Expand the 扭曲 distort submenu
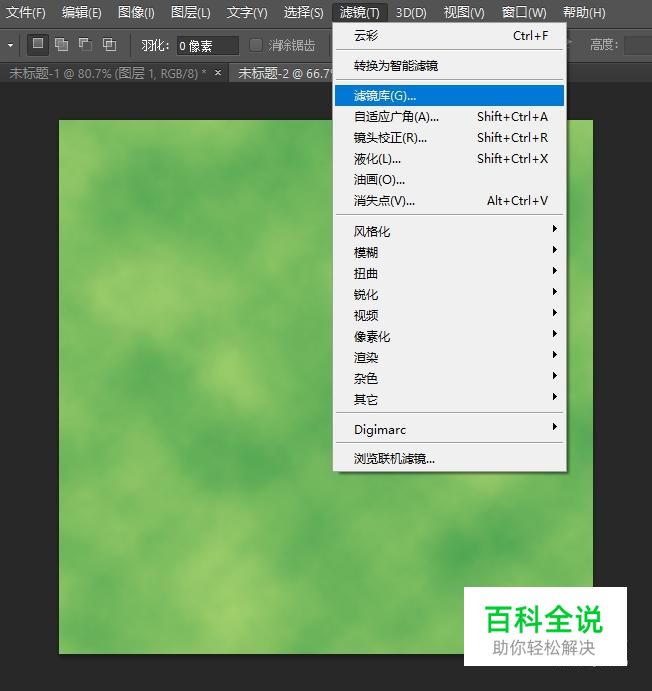This screenshot has width=652, height=691. pyautogui.click(x=449, y=273)
